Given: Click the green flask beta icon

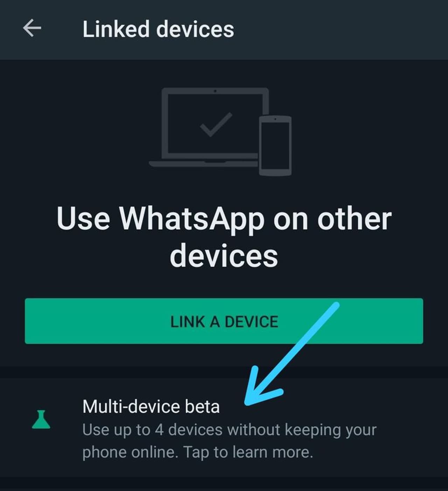Looking at the screenshot, I should pyautogui.click(x=41, y=420).
